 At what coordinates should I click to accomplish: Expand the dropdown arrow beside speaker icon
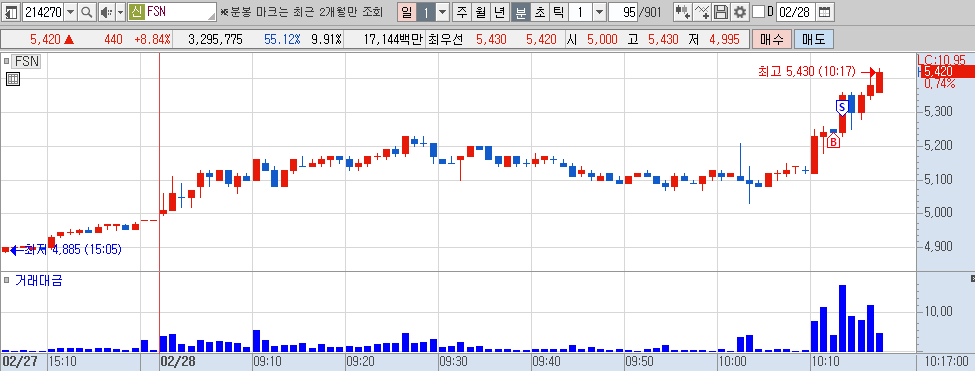point(121,12)
